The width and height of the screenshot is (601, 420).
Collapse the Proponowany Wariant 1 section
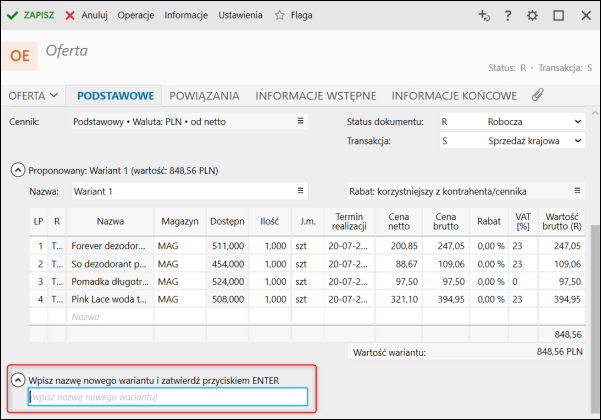tap(17, 170)
